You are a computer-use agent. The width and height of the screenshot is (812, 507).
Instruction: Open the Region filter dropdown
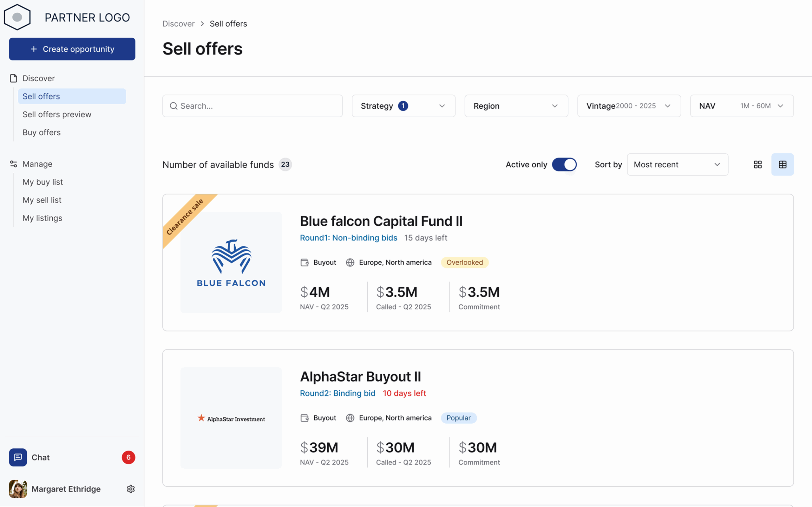(x=516, y=106)
